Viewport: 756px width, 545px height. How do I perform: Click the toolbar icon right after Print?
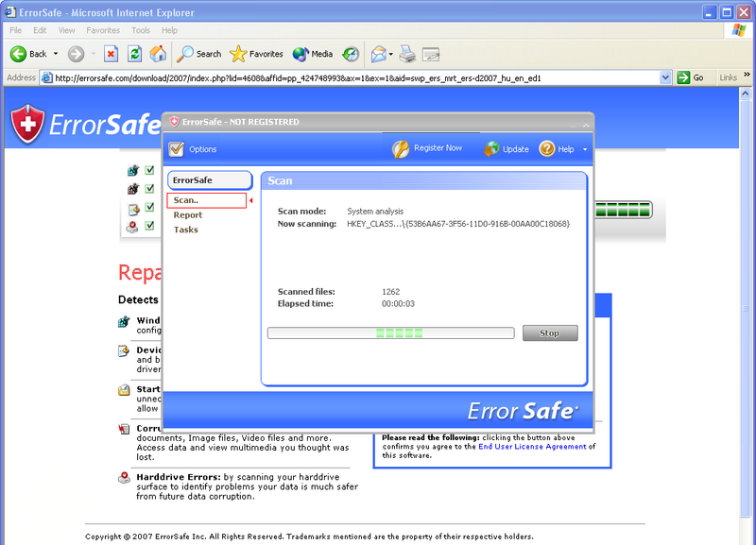tap(431, 55)
